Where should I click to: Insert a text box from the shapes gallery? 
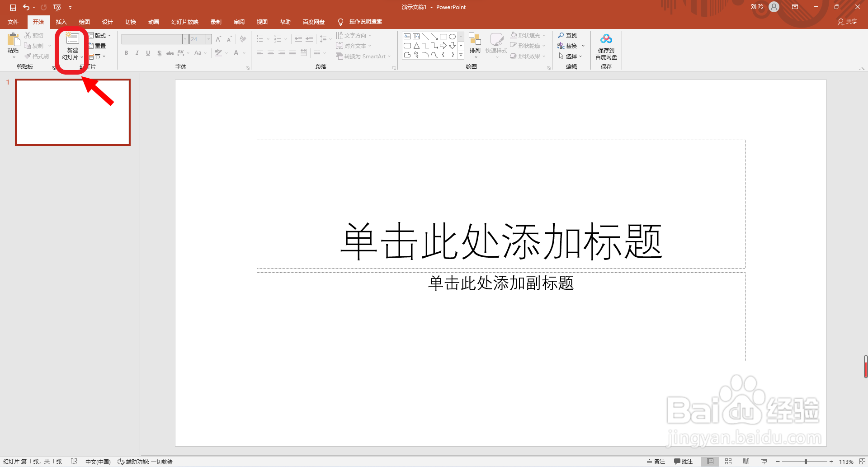coord(407,37)
